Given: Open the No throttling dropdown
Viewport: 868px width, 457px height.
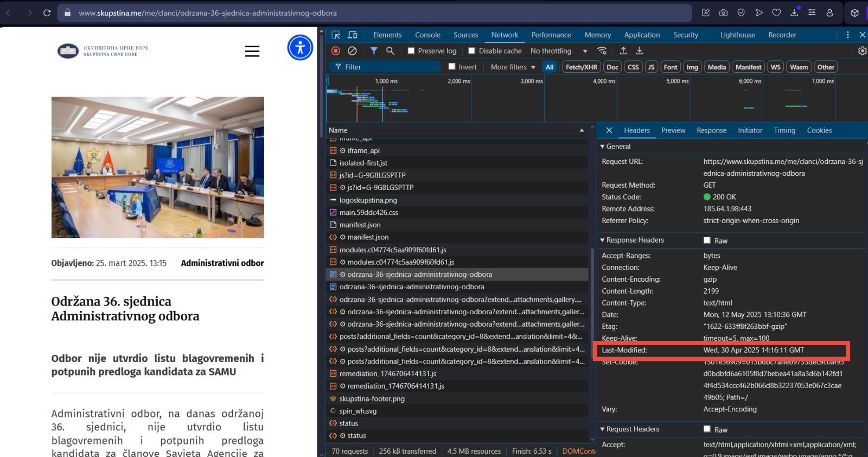Looking at the screenshot, I should click(559, 50).
